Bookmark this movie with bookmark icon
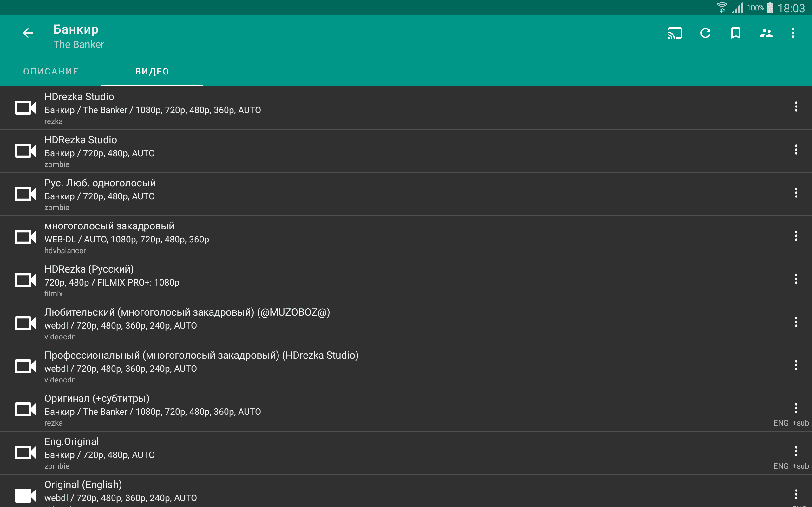Image resolution: width=812 pixels, height=507 pixels. coord(736,33)
